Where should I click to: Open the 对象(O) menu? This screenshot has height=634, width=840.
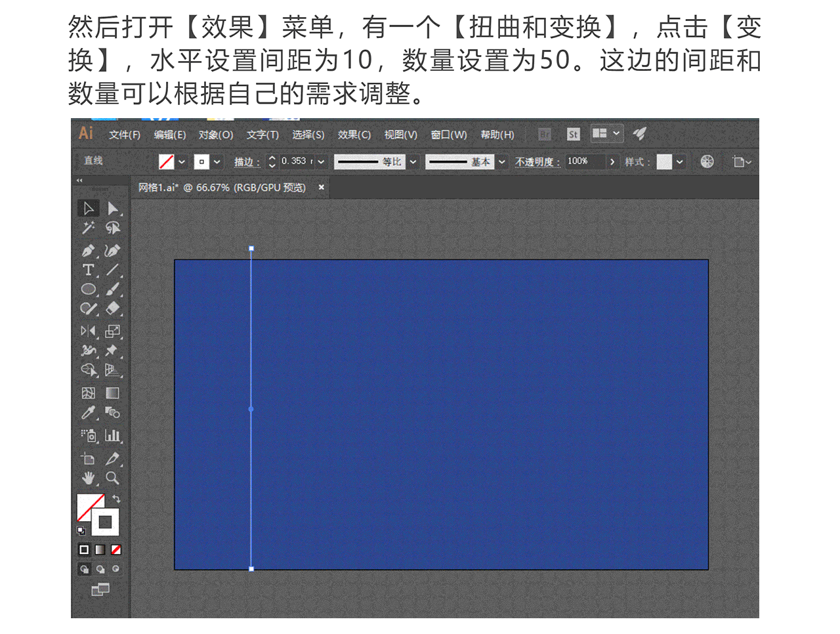pyautogui.click(x=216, y=135)
